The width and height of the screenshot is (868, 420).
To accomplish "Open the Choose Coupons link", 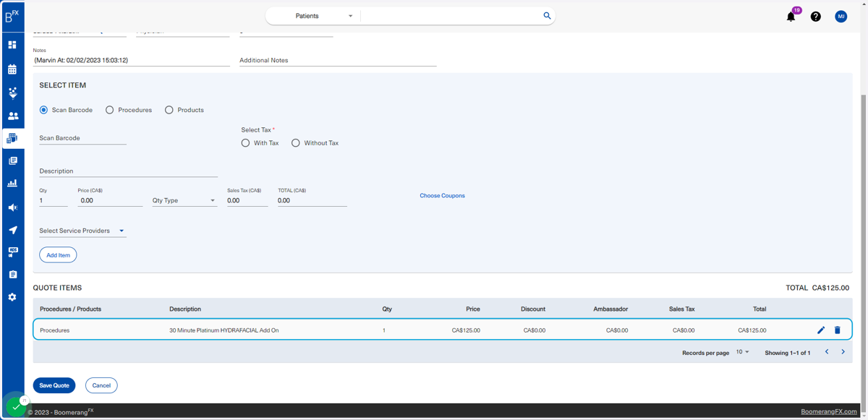I will coord(443,196).
